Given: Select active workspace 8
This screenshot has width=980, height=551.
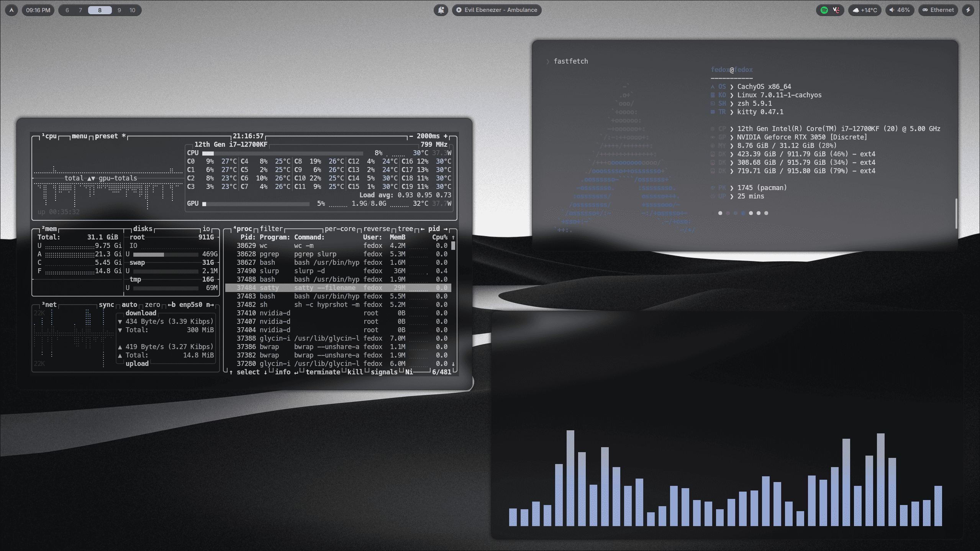Looking at the screenshot, I should [x=100, y=10].
